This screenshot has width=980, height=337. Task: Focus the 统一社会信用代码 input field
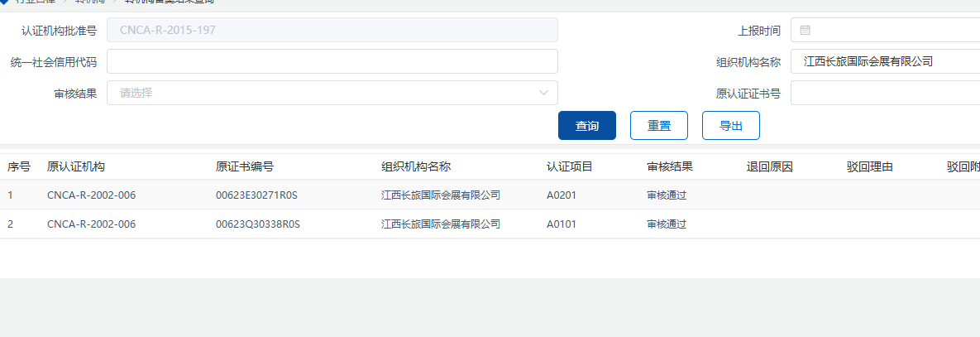[332, 61]
